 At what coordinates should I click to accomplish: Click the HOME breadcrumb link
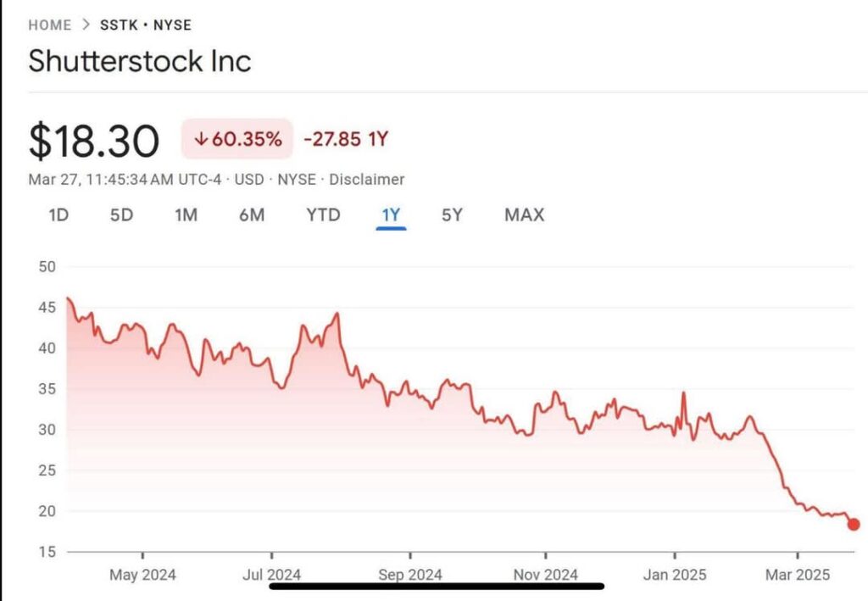pyautogui.click(x=49, y=25)
